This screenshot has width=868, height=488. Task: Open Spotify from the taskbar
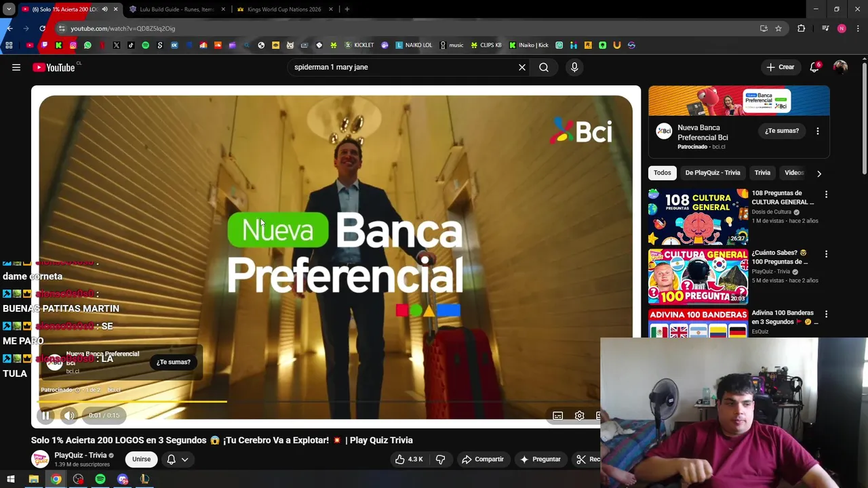tap(100, 479)
